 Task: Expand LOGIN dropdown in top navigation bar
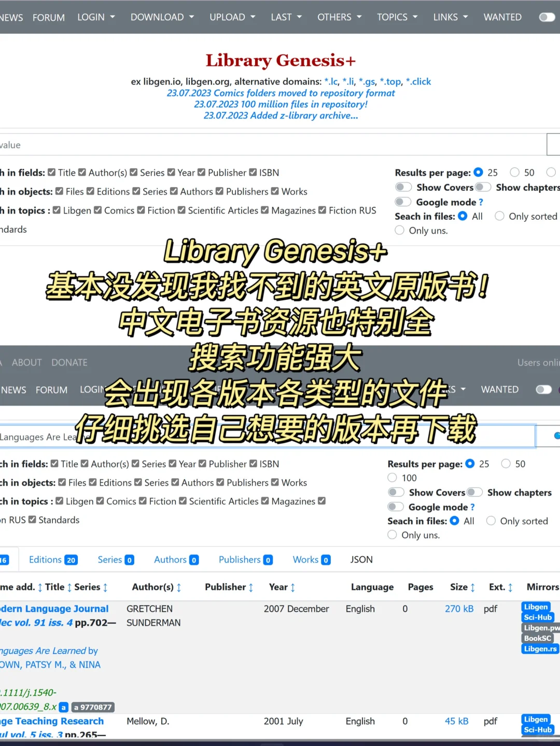96,17
